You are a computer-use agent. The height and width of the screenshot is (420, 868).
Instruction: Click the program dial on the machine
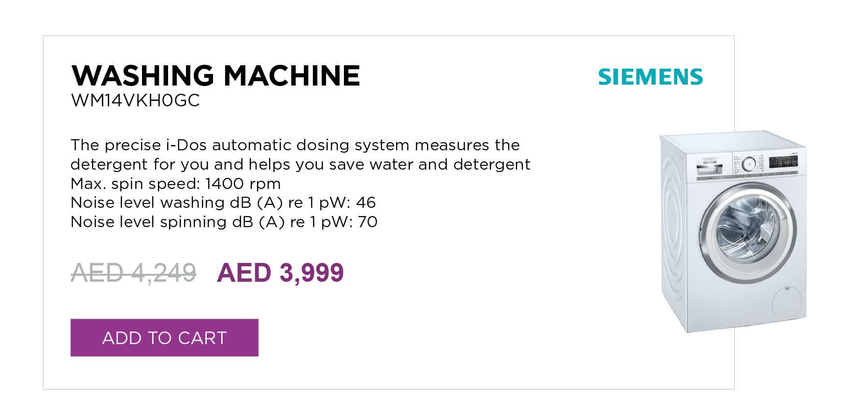point(749,164)
